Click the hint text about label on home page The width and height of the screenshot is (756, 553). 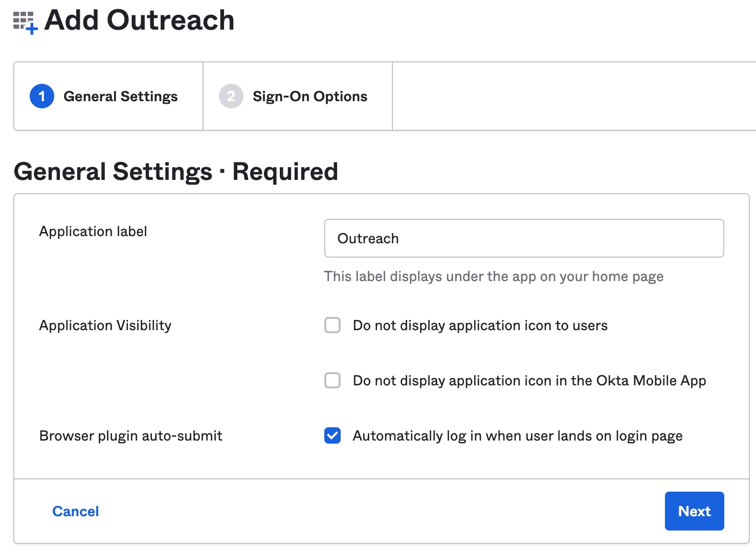[494, 276]
